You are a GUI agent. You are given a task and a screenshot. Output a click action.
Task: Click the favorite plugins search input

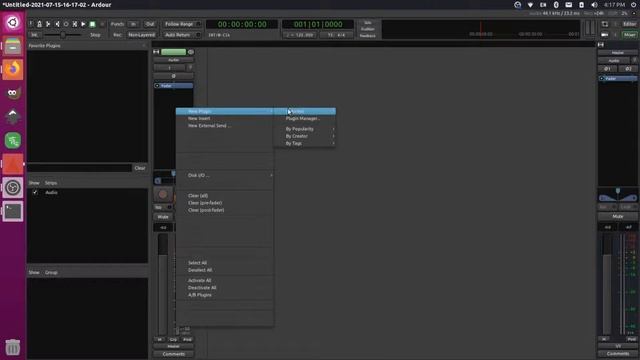coord(80,168)
